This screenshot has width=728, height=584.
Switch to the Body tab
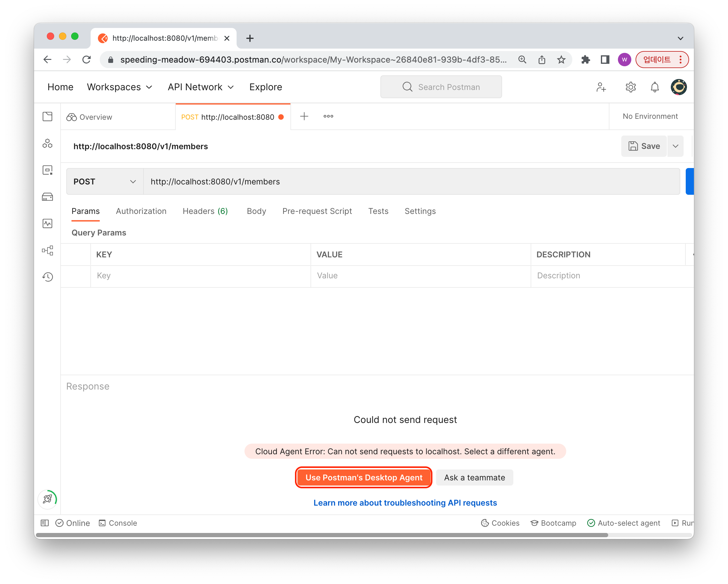click(256, 211)
